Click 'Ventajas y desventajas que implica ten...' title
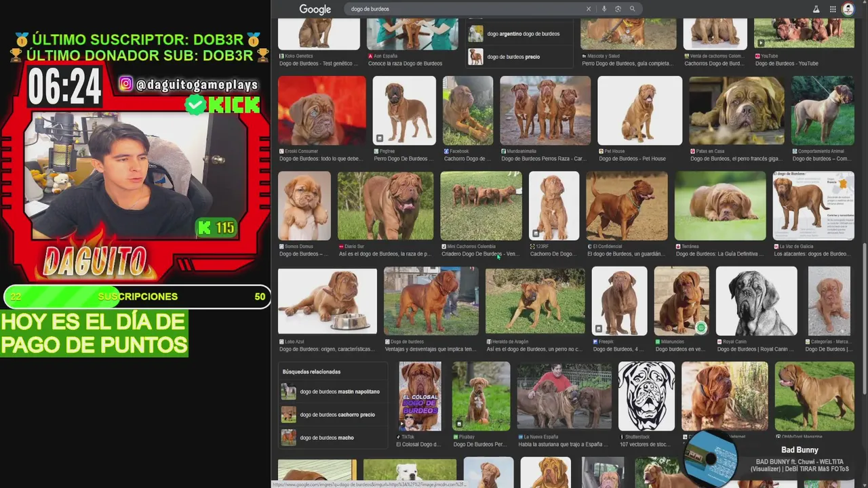Image resolution: width=868 pixels, height=488 pixels. (431, 349)
